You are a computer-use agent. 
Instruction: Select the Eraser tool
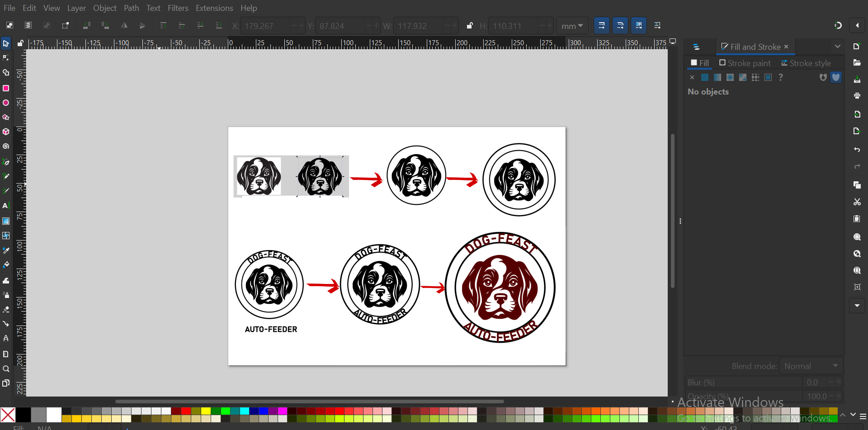coord(6,309)
